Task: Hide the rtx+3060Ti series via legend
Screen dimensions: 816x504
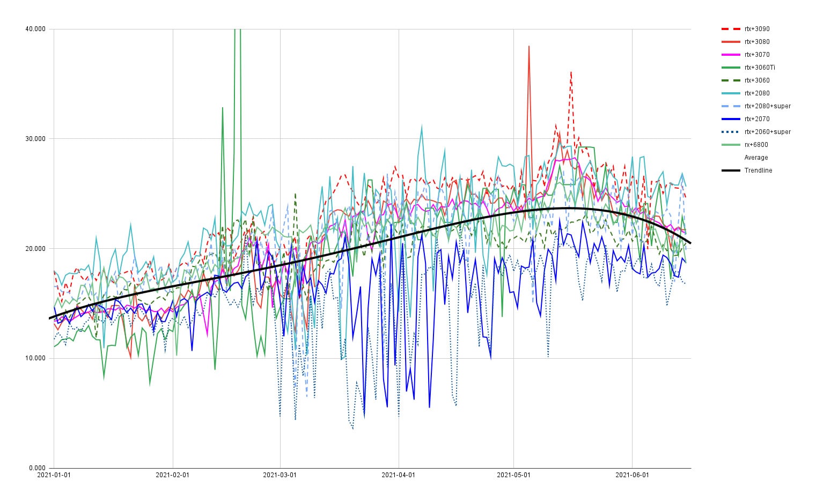Action: click(x=759, y=68)
